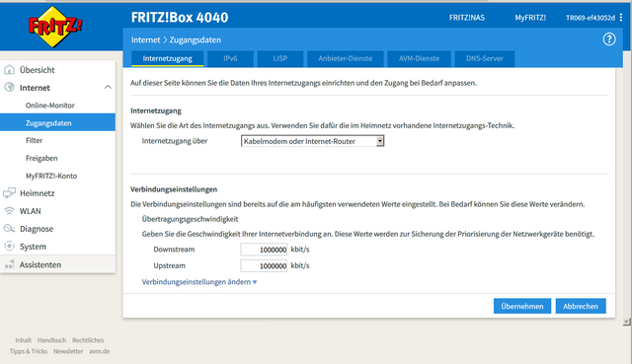Open the Internetzugang über dropdown
Viewport: 632px width, 364px height.
click(x=312, y=141)
